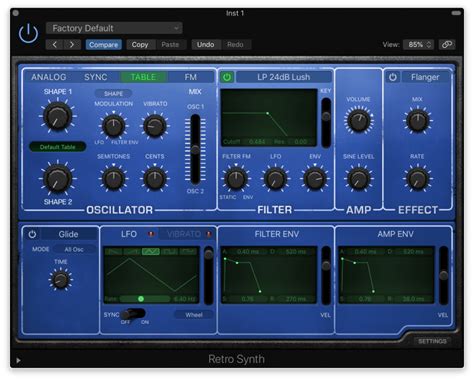Open the LP 24dB Lush filter type menu
Image resolution: width=474 pixels, height=380 pixels.
click(284, 77)
